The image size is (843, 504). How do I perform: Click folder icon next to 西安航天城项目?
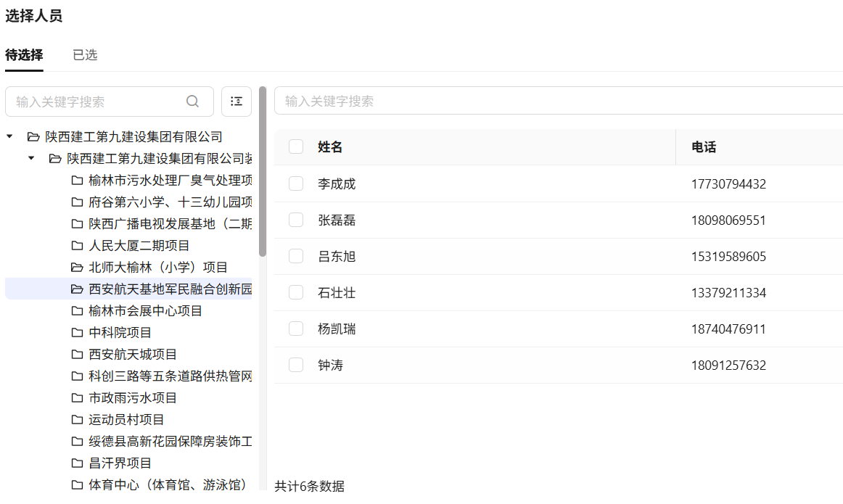pyautogui.click(x=77, y=355)
